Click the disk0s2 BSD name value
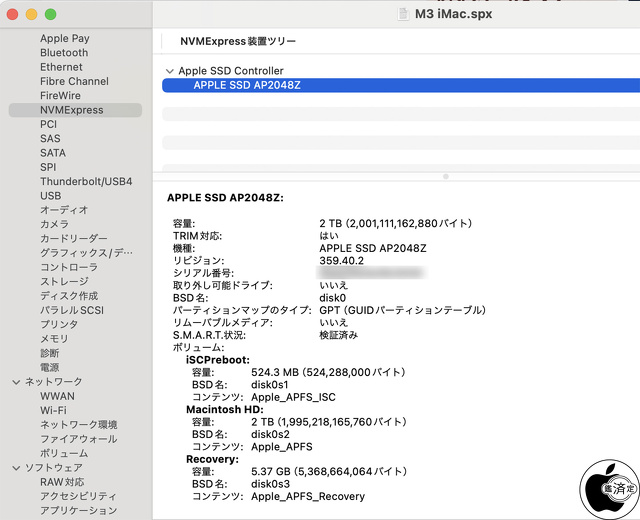Image resolution: width=640 pixels, height=520 pixels. point(270,434)
